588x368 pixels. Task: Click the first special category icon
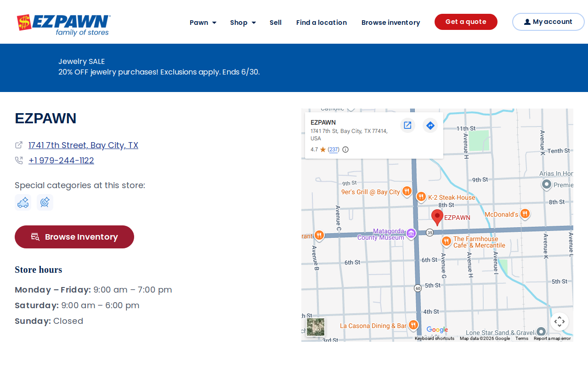click(x=23, y=202)
